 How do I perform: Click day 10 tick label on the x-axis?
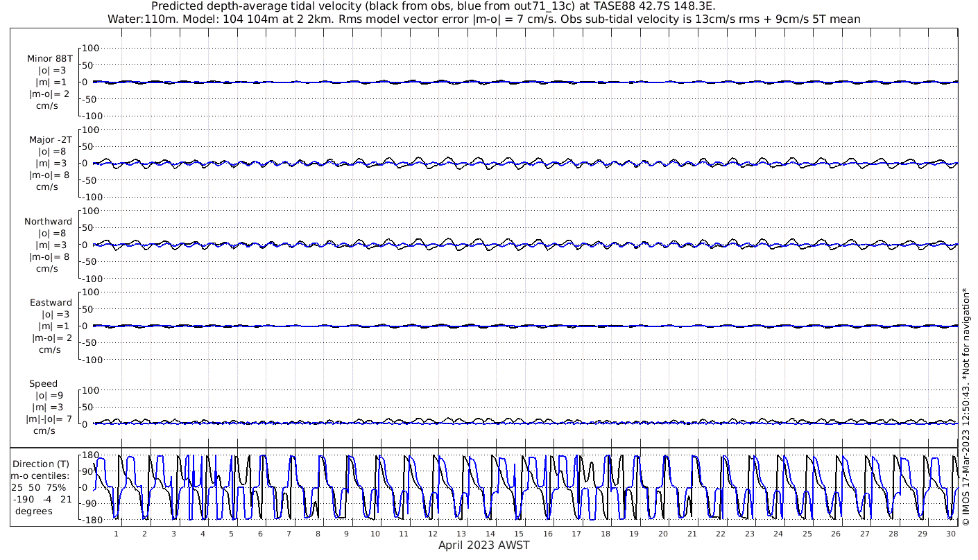coord(375,534)
